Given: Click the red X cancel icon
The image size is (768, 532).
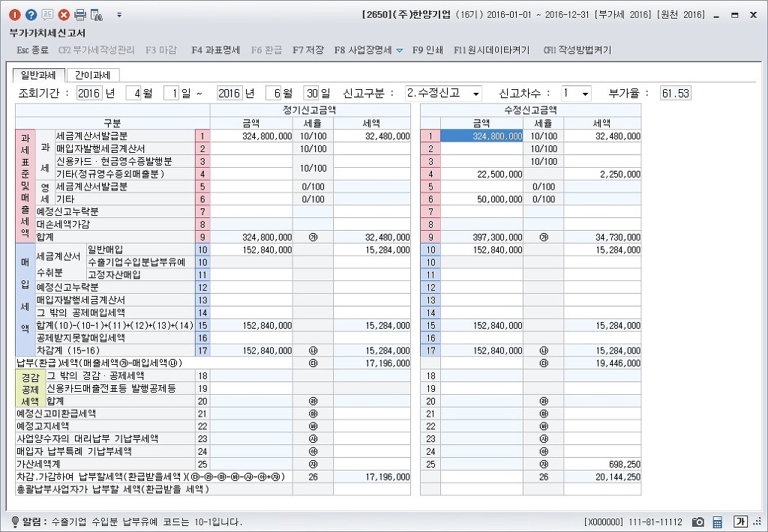Looking at the screenshot, I should [x=64, y=15].
